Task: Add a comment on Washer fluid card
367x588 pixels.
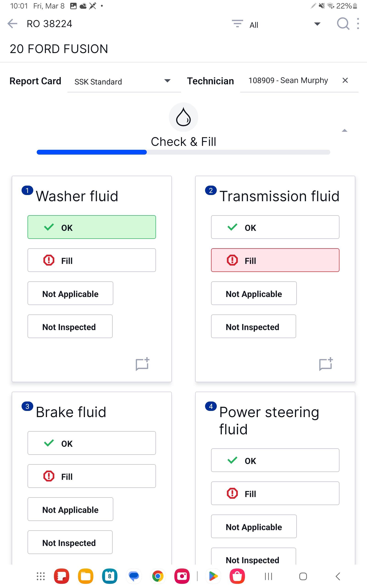Action: (142, 364)
